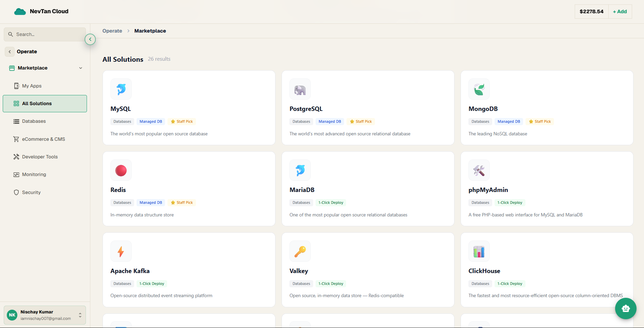Viewport: 644px width, 328px height.
Task: Click the phpMyAdmin tools icon
Action: point(479,170)
